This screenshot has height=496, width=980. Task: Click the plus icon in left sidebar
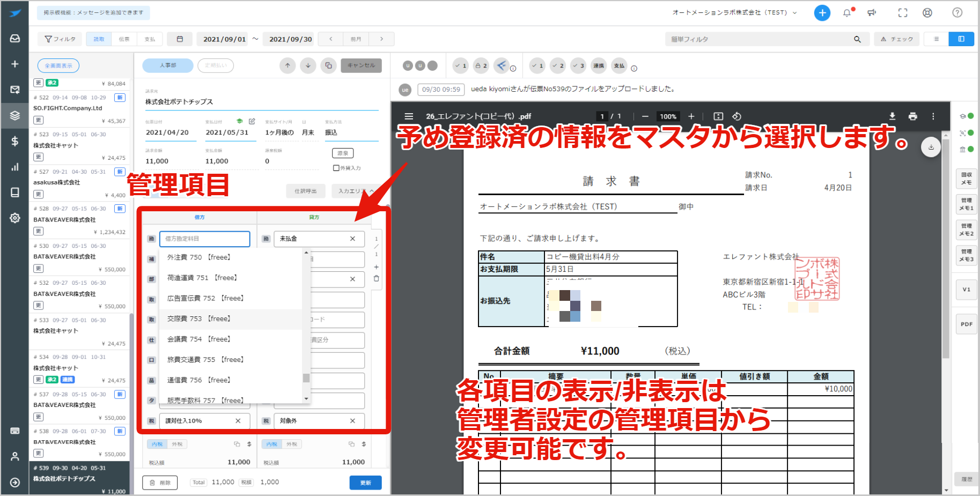pos(15,64)
